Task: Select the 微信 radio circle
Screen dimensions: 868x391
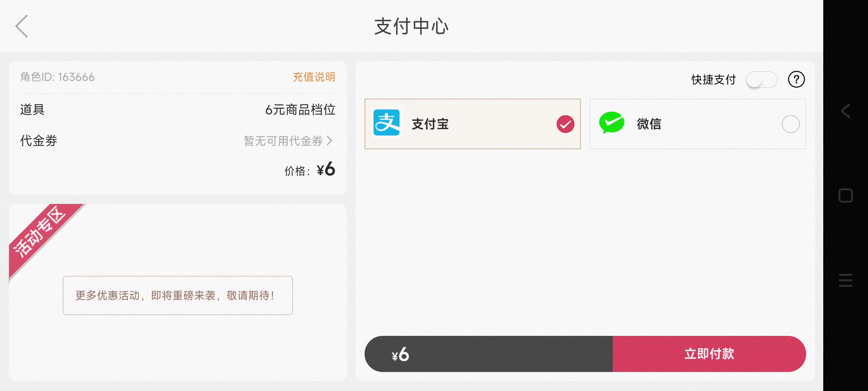Action: point(790,124)
